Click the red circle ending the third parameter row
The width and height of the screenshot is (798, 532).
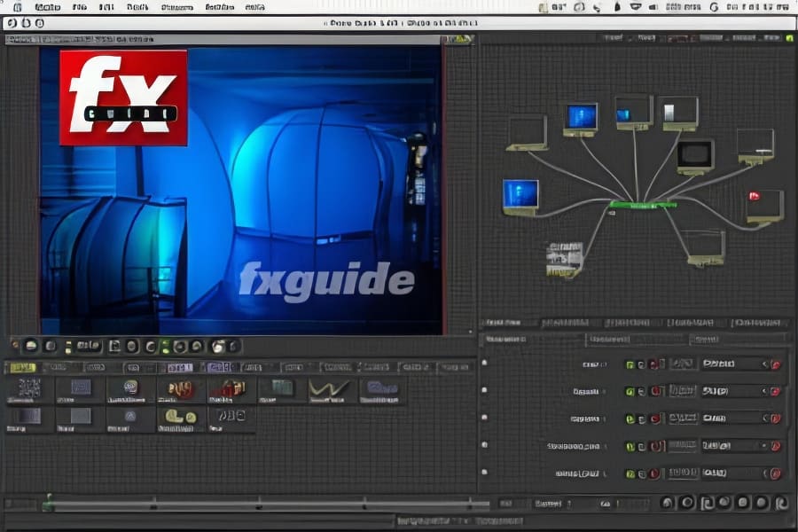[776, 419]
